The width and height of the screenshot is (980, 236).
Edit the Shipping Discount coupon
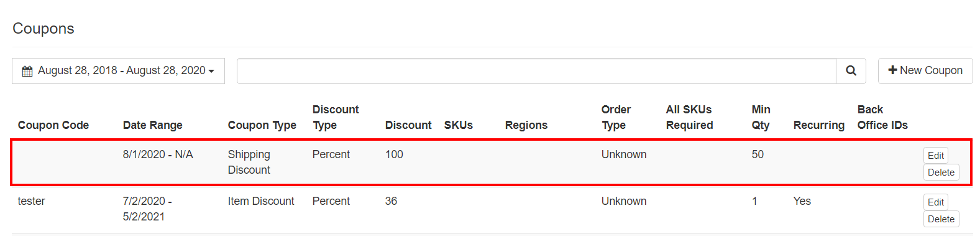(935, 156)
